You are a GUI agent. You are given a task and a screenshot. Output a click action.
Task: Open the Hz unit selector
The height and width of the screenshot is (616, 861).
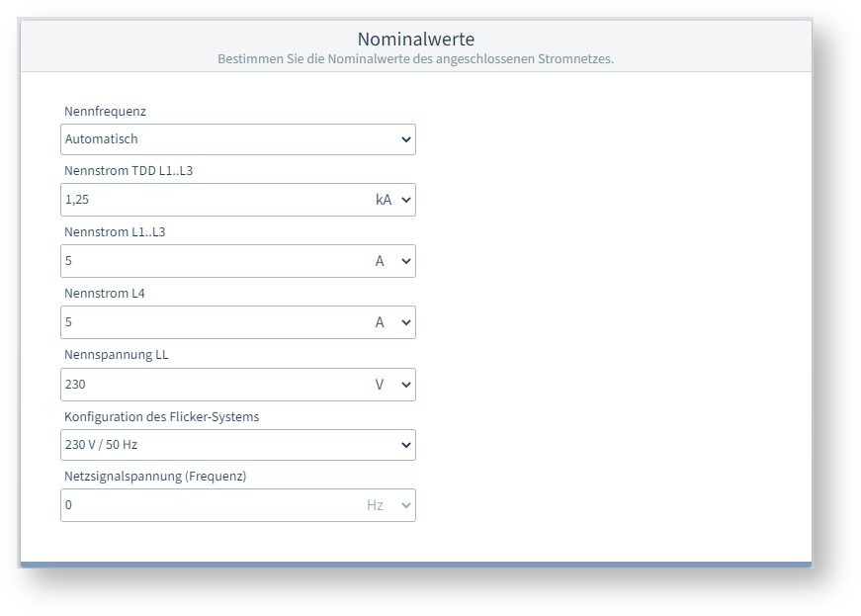pos(388,505)
